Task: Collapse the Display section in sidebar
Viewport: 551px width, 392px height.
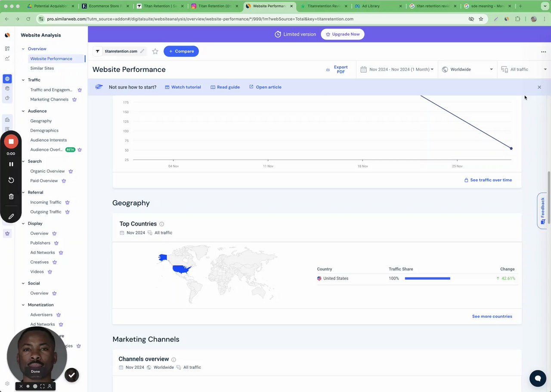Action: coord(23,224)
